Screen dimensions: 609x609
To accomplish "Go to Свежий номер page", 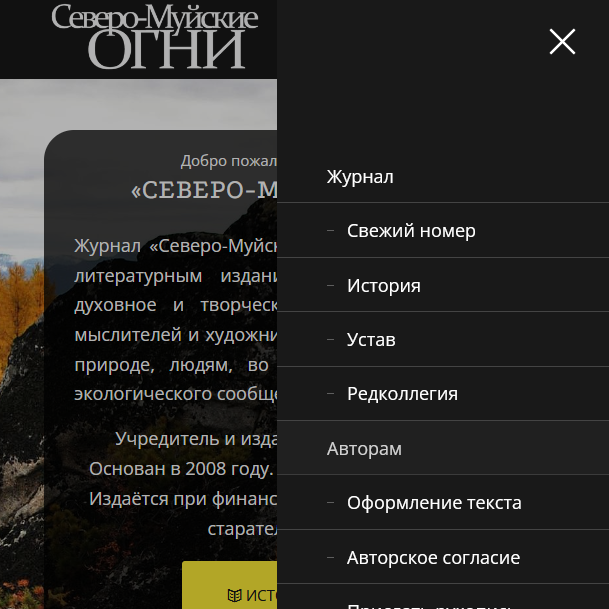I will pos(443,231).
